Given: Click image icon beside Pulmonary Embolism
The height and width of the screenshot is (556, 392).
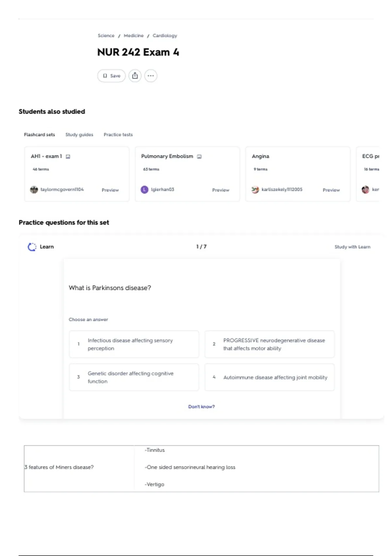Looking at the screenshot, I should click(x=199, y=157).
